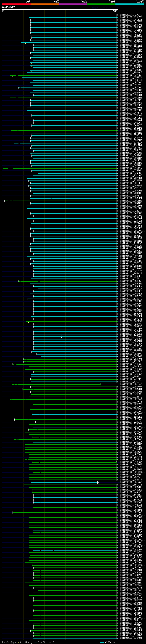Open hit UniRef100_Q207Z7
This screenshot has width=146, height=644.
pyautogui.click(x=131, y=442)
